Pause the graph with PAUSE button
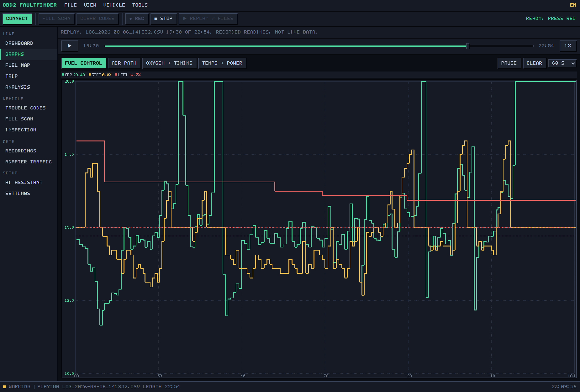580x392 pixels. click(x=509, y=63)
